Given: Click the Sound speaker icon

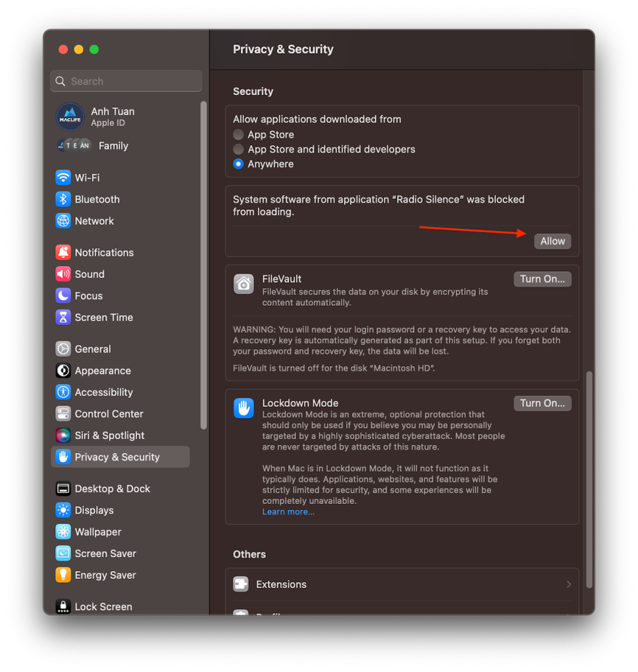Looking at the screenshot, I should [x=62, y=274].
